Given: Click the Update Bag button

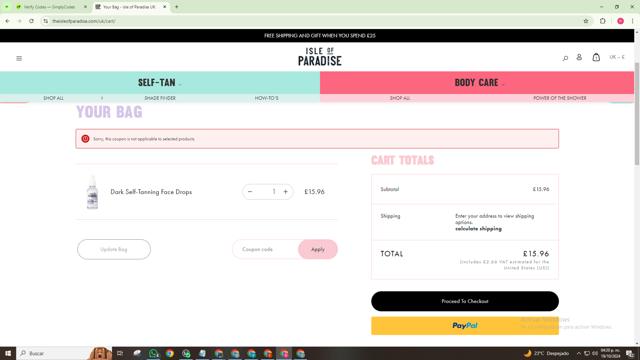Looking at the screenshot, I should (x=114, y=249).
